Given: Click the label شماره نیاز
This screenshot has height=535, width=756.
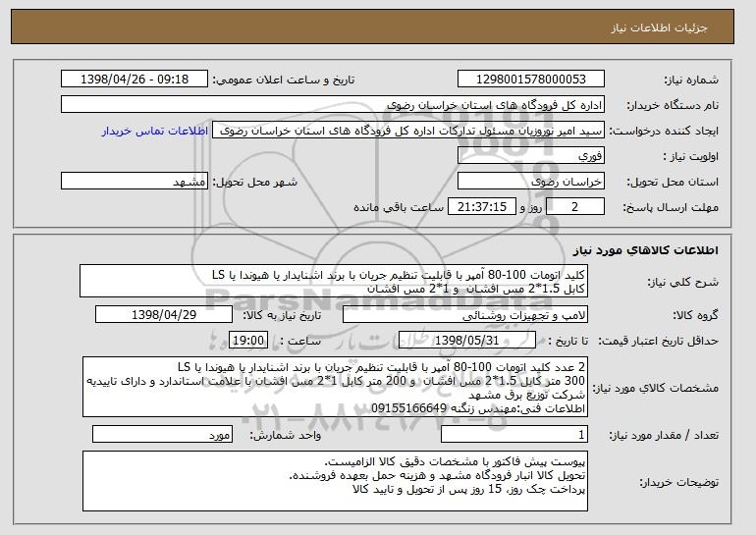Looking at the screenshot, I should pos(691,80).
